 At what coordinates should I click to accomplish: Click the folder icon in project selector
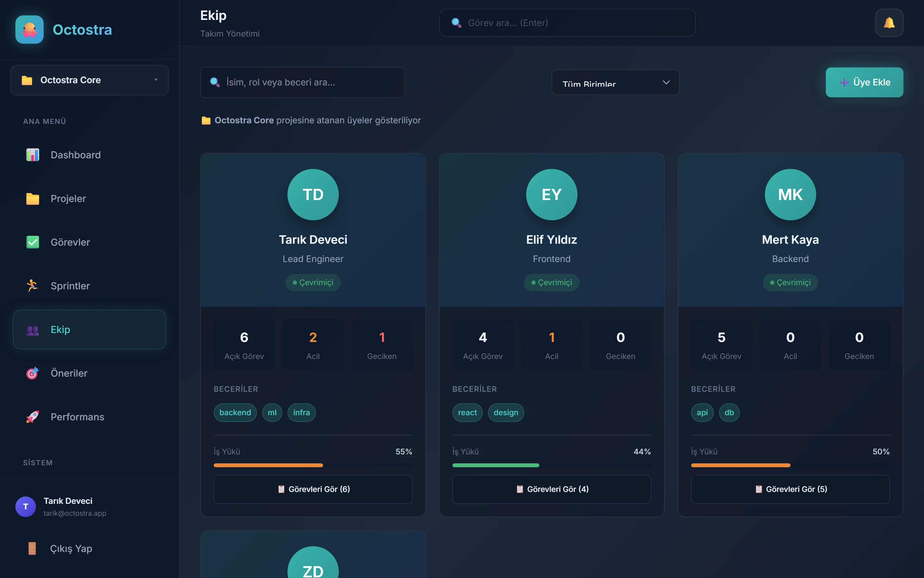27,80
